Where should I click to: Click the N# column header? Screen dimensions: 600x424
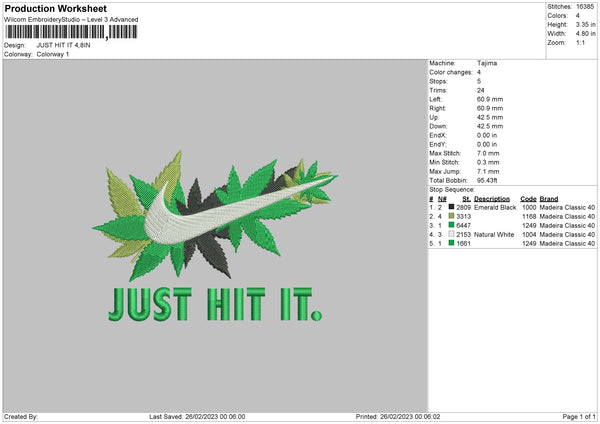tap(442, 199)
